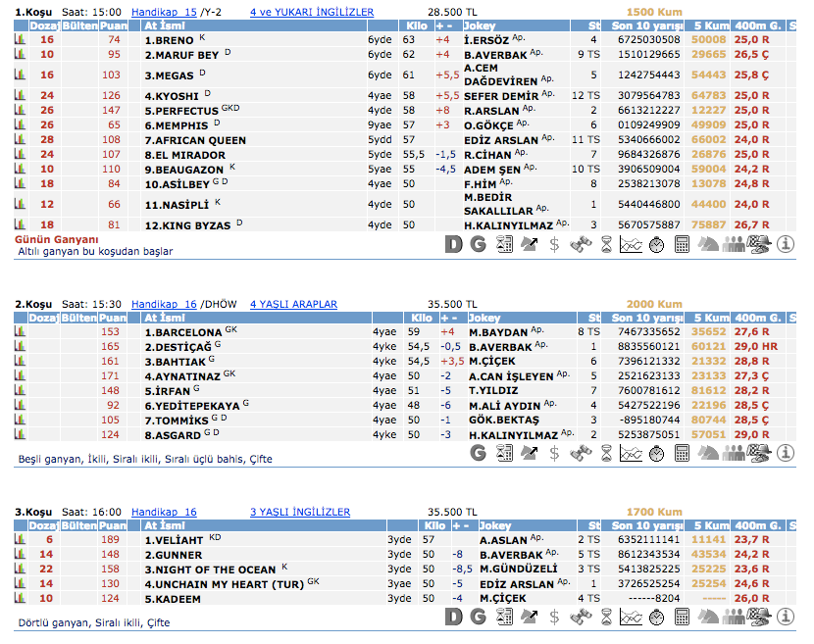This screenshot has width=814, height=644.
Task: Click the D icon under race 1
Action: pos(452,244)
